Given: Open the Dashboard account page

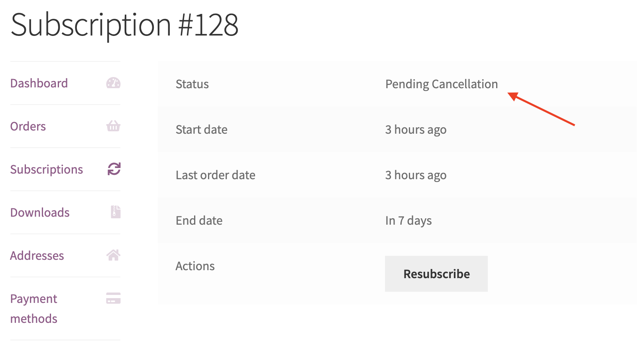Looking at the screenshot, I should [x=39, y=83].
